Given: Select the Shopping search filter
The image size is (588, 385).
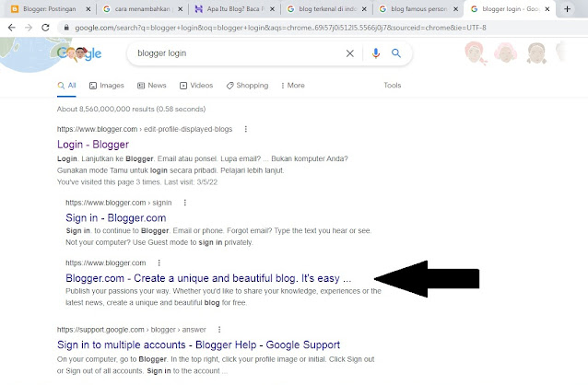Looking at the screenshot, I should [248, 86].
